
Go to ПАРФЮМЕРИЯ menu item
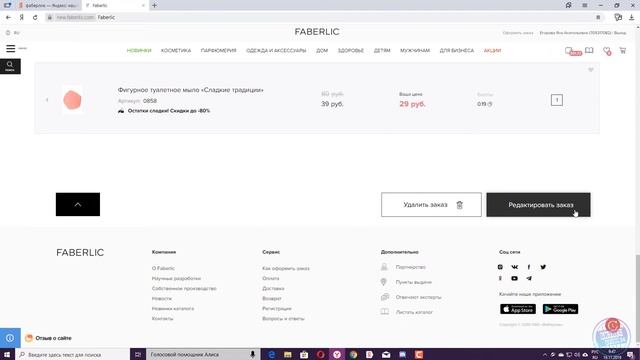pyautogui.click(x=218, y=51)
